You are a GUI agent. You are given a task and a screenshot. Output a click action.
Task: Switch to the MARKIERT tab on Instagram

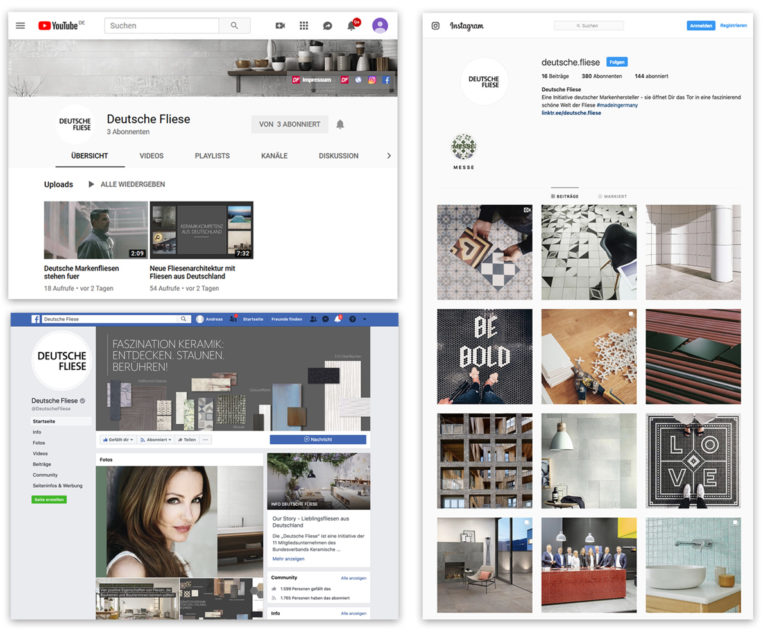click(612, 196)
